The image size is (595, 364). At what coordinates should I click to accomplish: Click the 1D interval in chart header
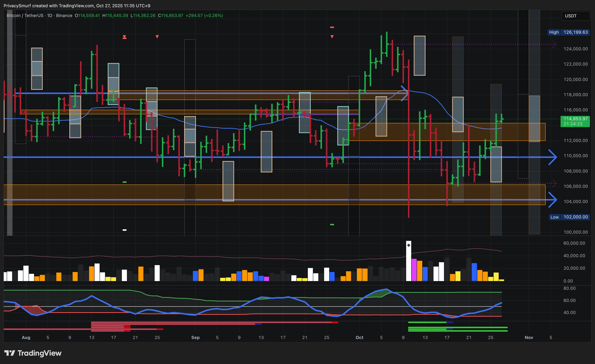[x=49, y=15]
